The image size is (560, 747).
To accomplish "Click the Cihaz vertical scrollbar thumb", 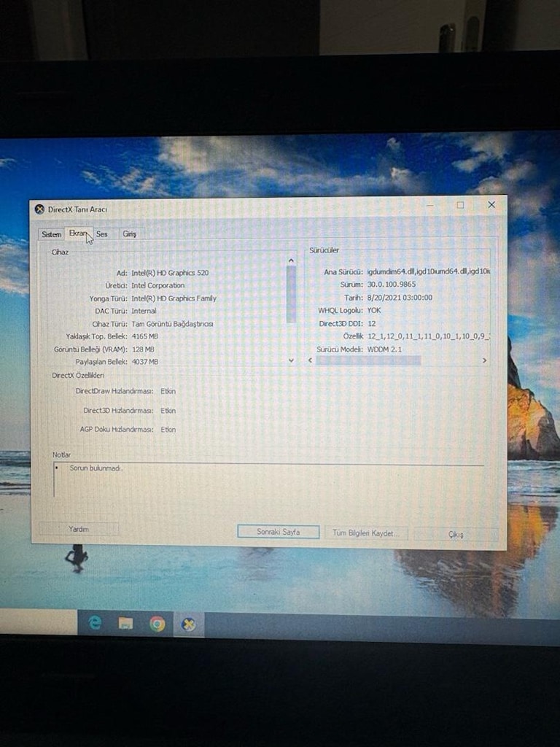I will pos(292,294).
